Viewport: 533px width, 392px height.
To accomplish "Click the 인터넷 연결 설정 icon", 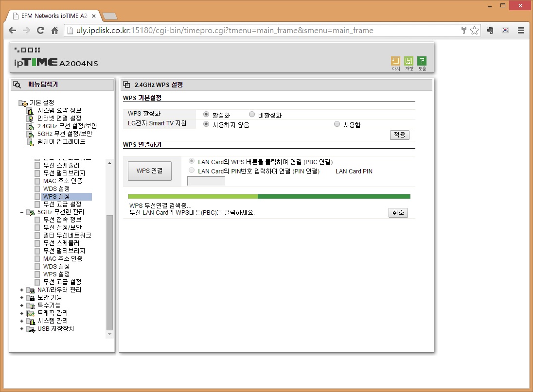I will (x=31, y=119).
